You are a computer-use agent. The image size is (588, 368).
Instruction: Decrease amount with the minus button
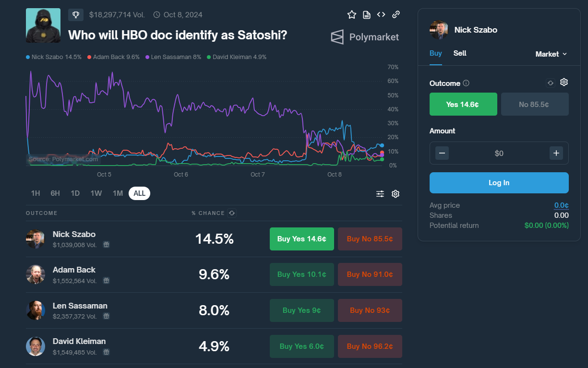tap(442, 153)
